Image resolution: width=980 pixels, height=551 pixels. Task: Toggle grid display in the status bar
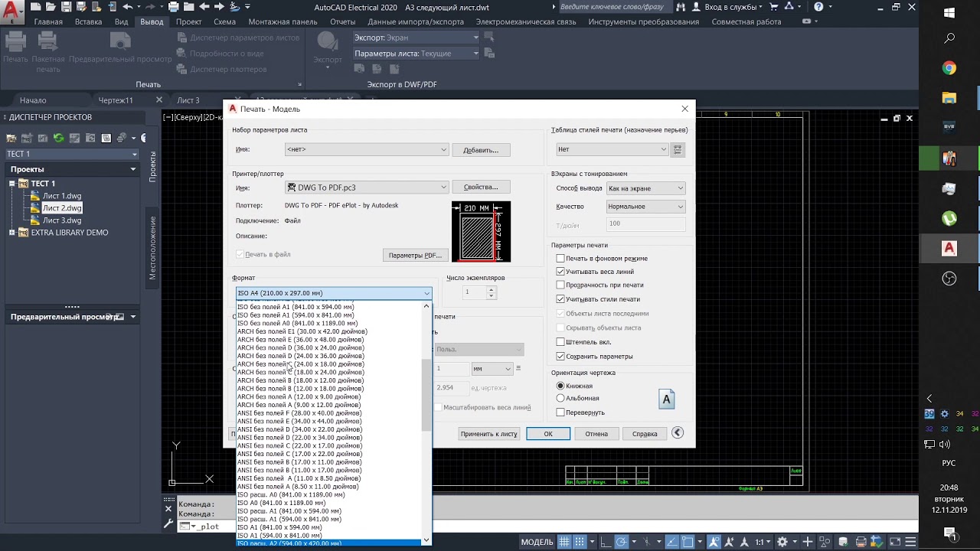click(x=564, y=542)
